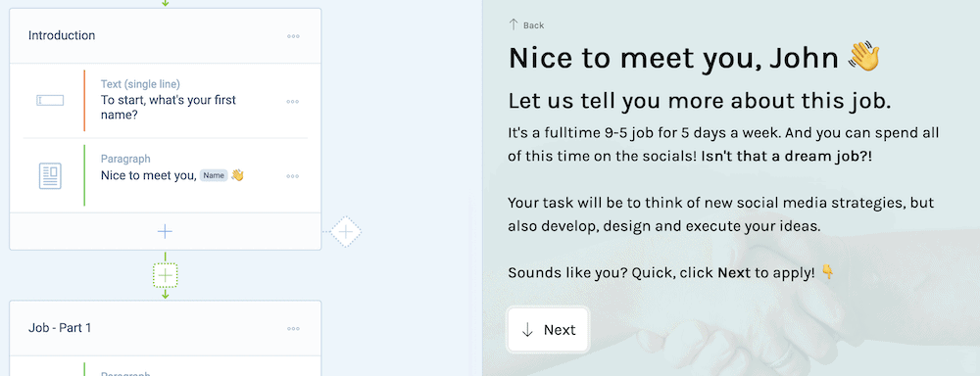Click the paragraph block icon

pyautogui.click(x=50, y=175)
